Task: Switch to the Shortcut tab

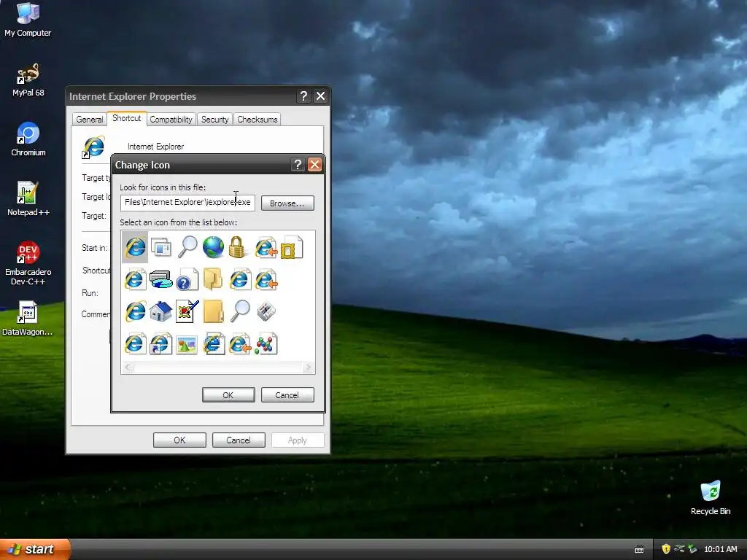Action: (x=127, y=118)
